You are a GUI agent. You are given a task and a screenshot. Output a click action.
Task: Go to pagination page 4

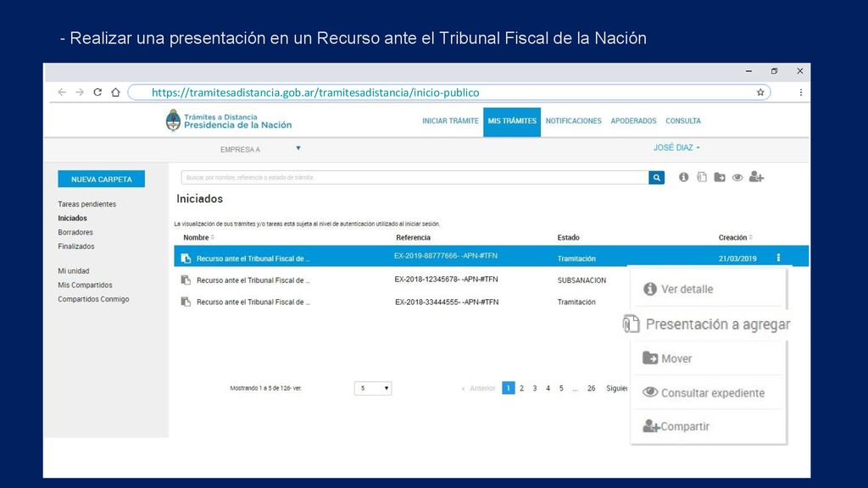pyautogui.click(x=548, y=388)
